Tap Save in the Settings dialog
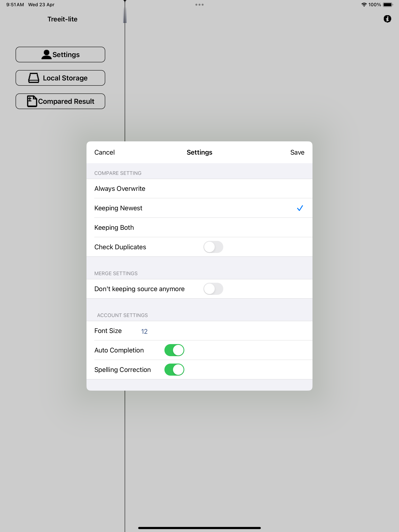The image size is (399, 532). tap(297, 152)
